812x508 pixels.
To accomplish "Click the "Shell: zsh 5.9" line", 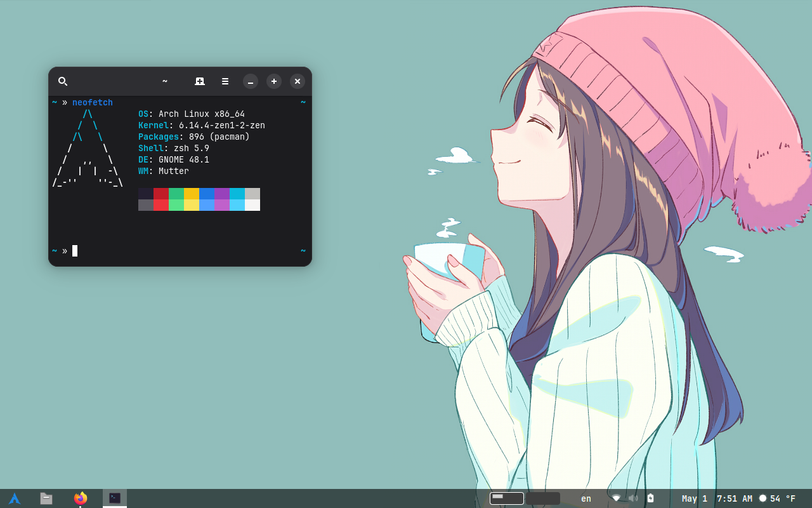I will [x=174, y=148].
